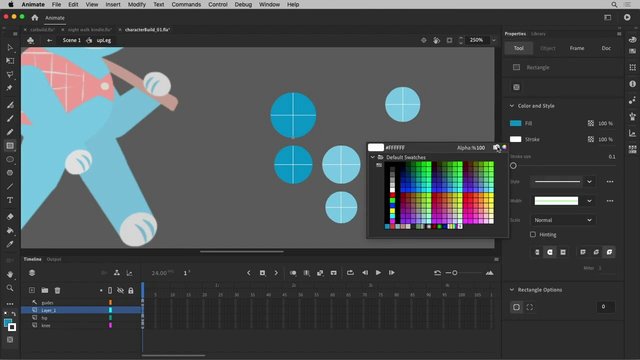Click the Onion Skin icon

(293, 273)
